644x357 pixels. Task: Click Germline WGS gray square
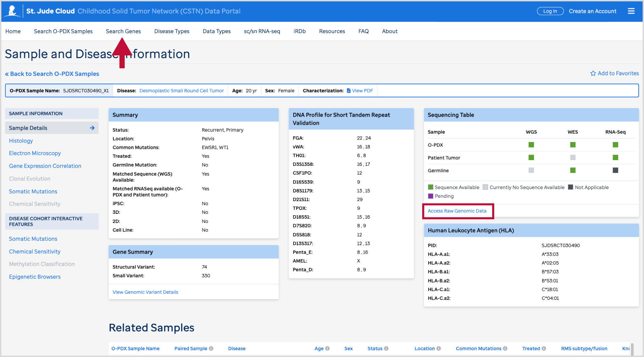pyautogui.click(x=531, y=170)
